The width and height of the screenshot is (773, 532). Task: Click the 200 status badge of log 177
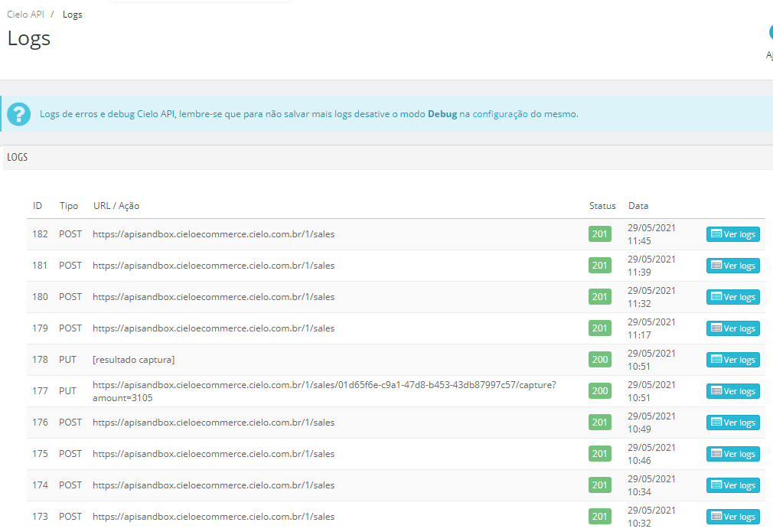[600, 391]
